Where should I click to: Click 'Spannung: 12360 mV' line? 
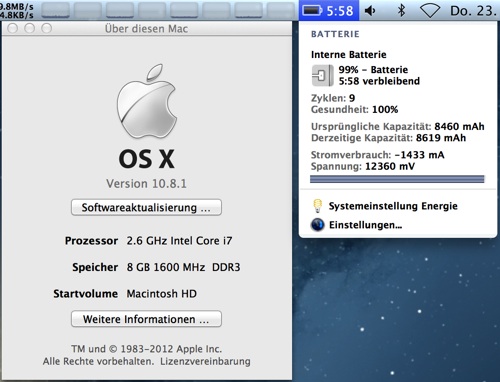tap(363, 166)
